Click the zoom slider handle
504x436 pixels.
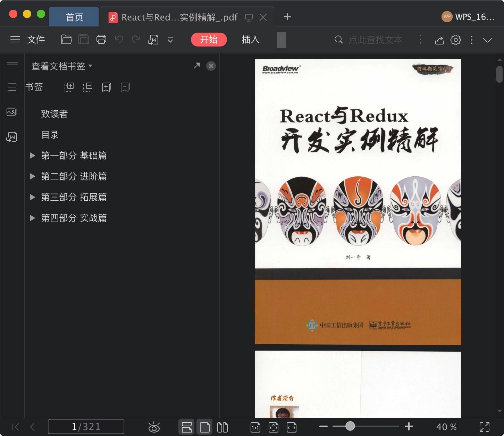pyautogui.click(x=350, y=426)
